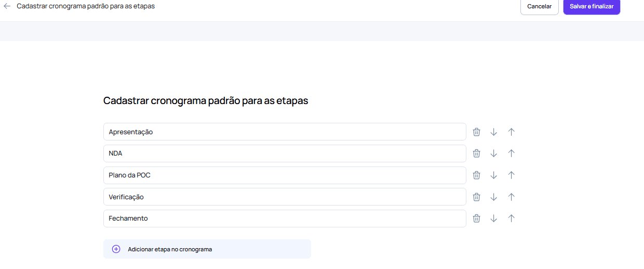Move Apresentação stage up

tap(511, 132)
